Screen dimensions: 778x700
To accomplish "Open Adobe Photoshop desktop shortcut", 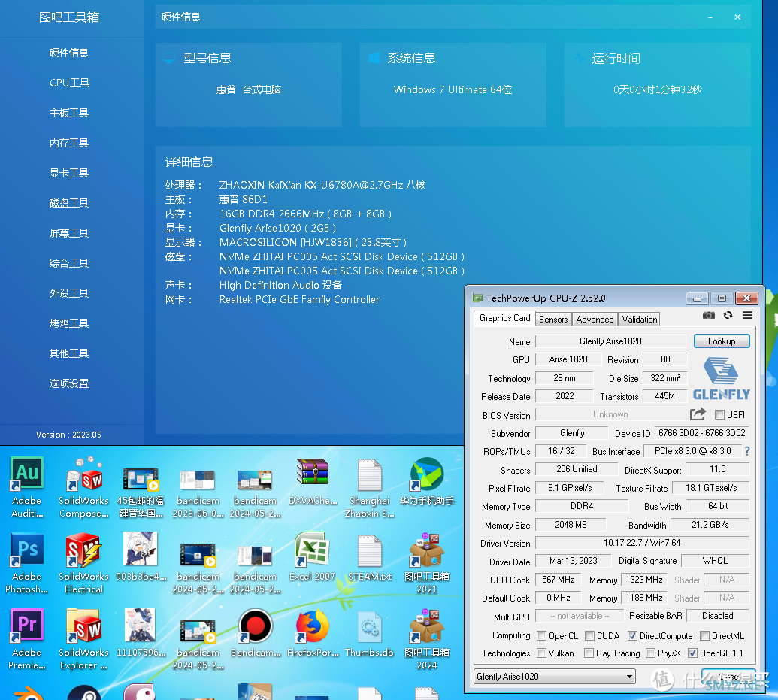I will click(27, 562).
